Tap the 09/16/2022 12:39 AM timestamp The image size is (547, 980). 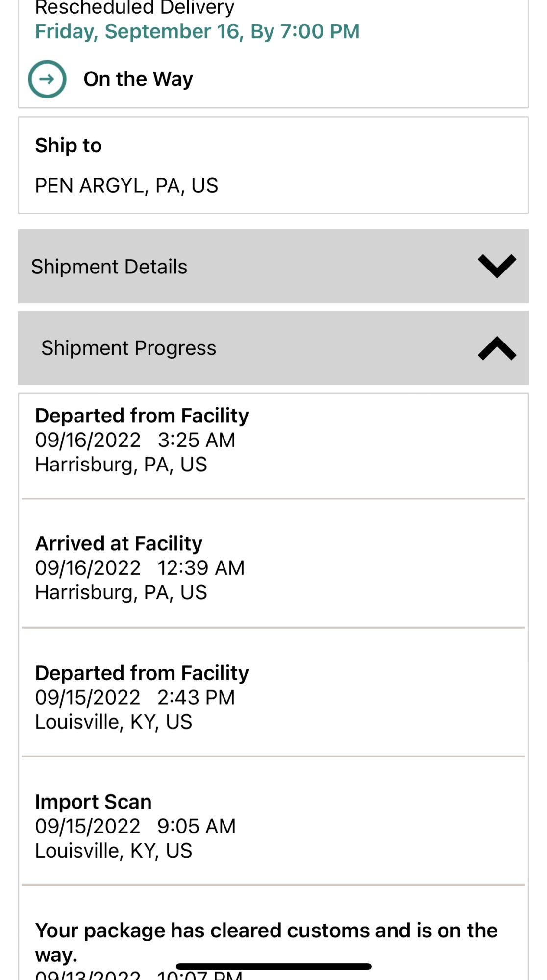tap(140, 568)
